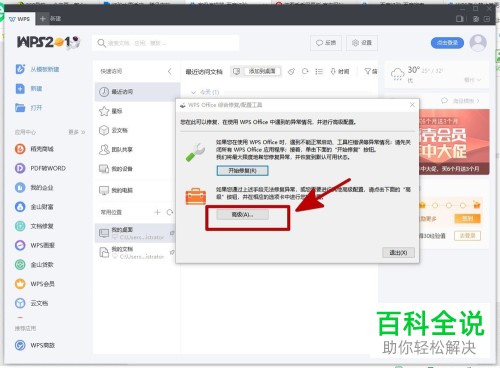Switch to list view icon
500x368 pixels.
[x=319, y=71]
